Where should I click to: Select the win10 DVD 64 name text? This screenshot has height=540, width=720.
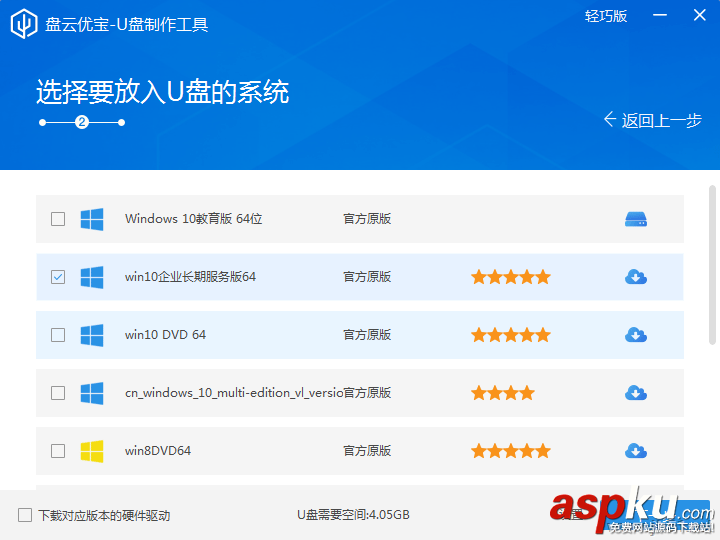tap(165, 335)
